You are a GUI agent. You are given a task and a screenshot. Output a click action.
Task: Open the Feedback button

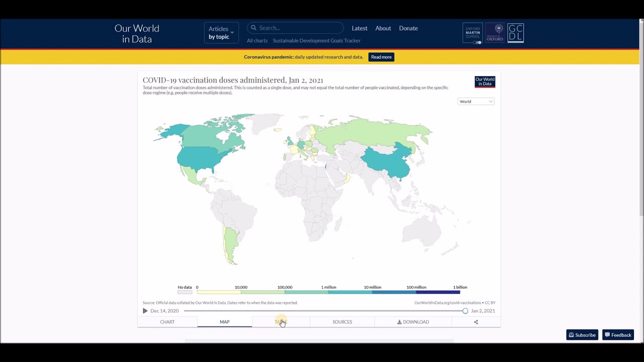pos(618,335)
